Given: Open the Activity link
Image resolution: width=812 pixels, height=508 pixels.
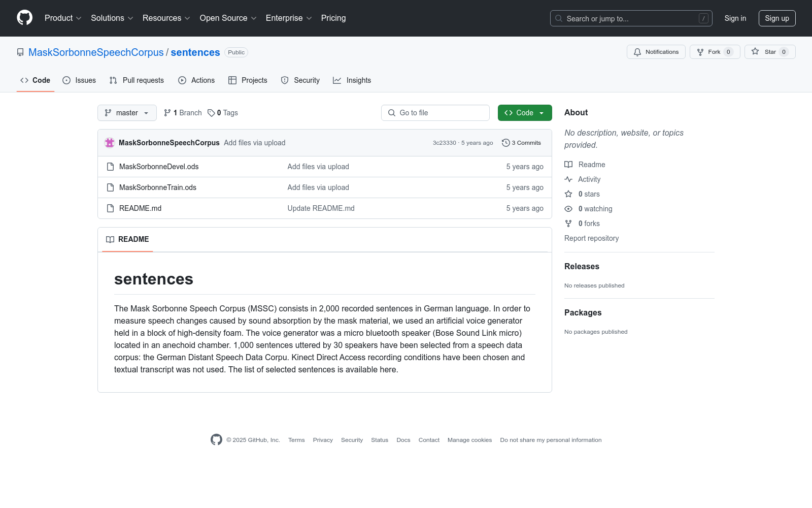Looking at the screenshot, I should (583, 179).
